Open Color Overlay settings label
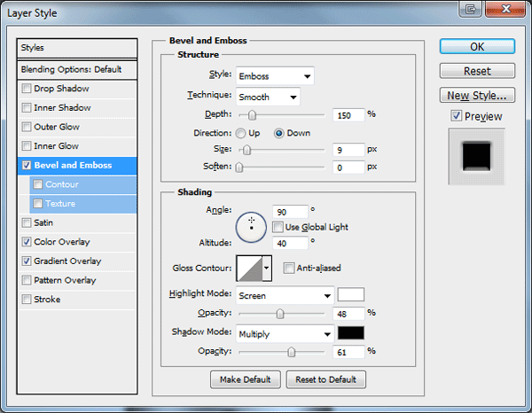This screenshot has height=413, width=532. tap(62, 242)
